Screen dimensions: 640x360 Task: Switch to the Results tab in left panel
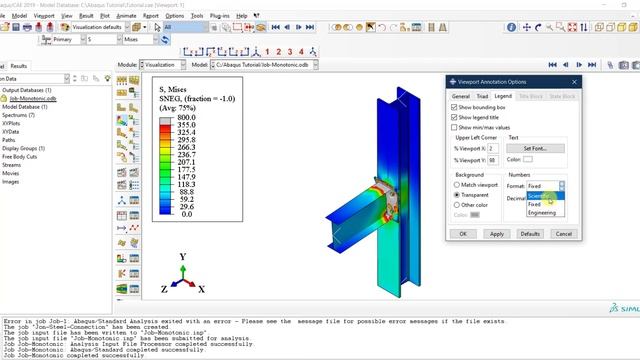pos(18,66)
